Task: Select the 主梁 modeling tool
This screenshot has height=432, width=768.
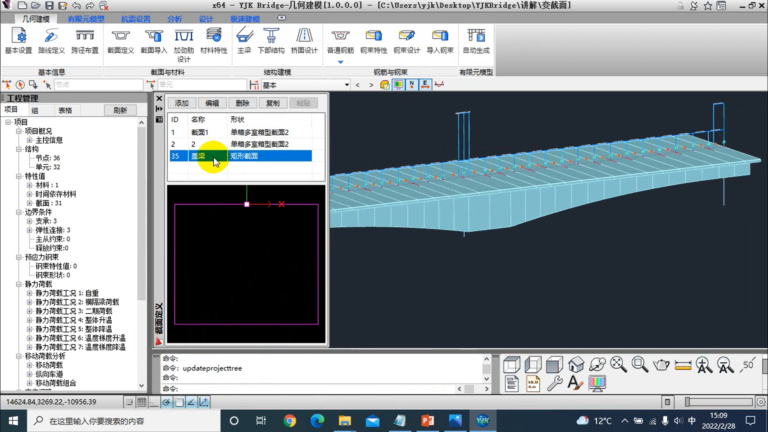Action: [x=244, y=41]
